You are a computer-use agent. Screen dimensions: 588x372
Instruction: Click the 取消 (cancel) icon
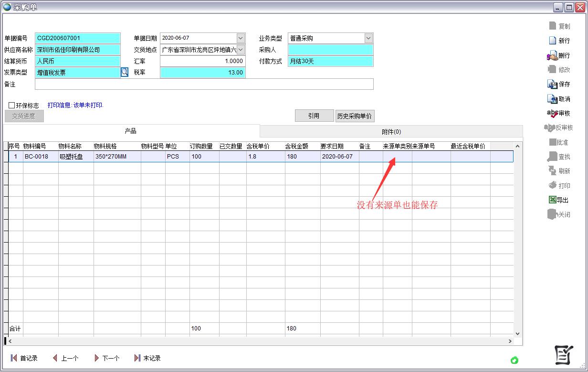click(552, 99)
